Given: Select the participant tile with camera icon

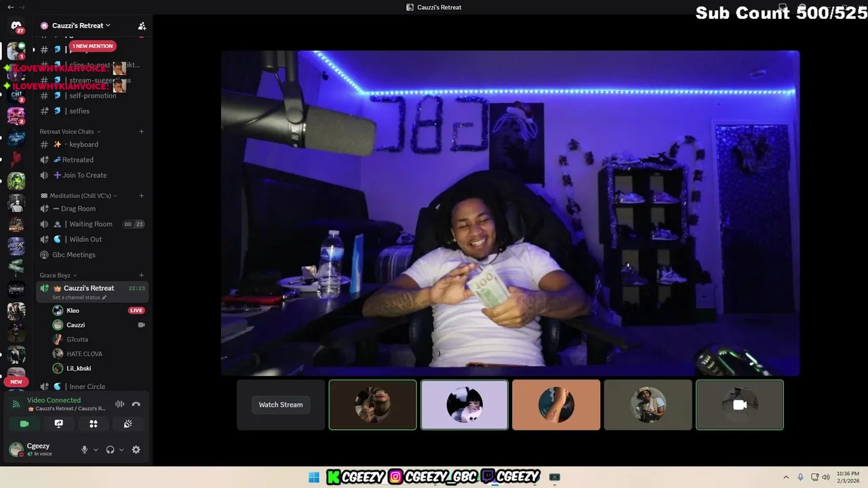Looking at the screenshot, I should pyautogui.click(x=740, y=405).
